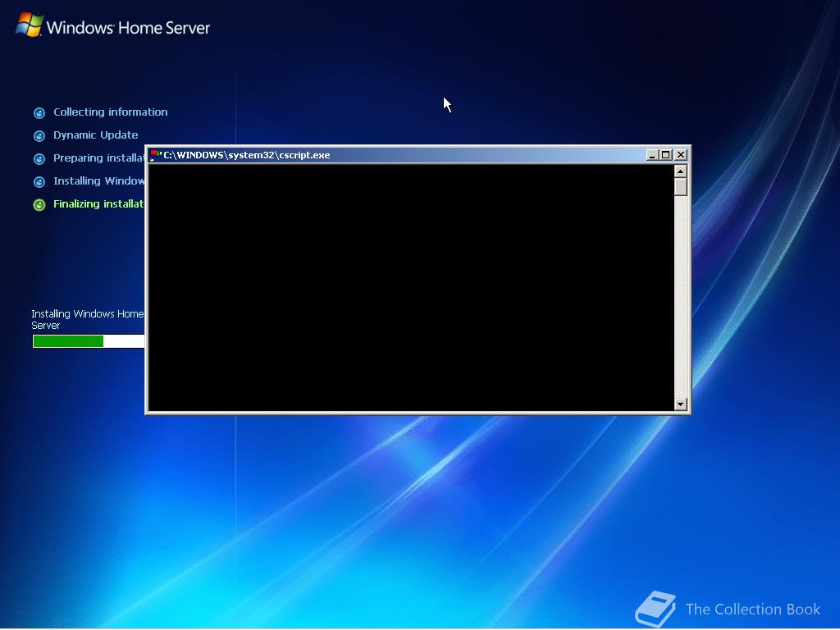This screenshot has height=630, width=840.
Task: Click the Dynamic Update label
Action: click(x=95, y=135)
